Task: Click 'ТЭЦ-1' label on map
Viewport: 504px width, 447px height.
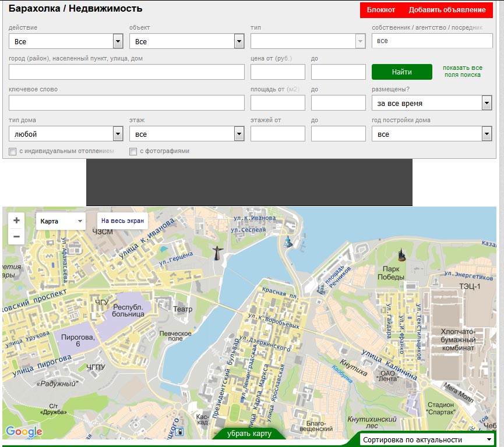Action: 470,286
